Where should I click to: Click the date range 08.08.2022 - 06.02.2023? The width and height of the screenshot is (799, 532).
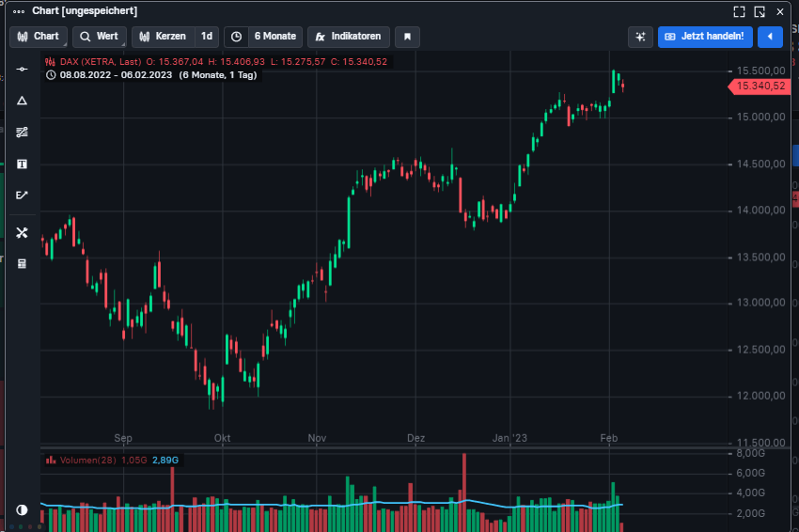point(116,75)
